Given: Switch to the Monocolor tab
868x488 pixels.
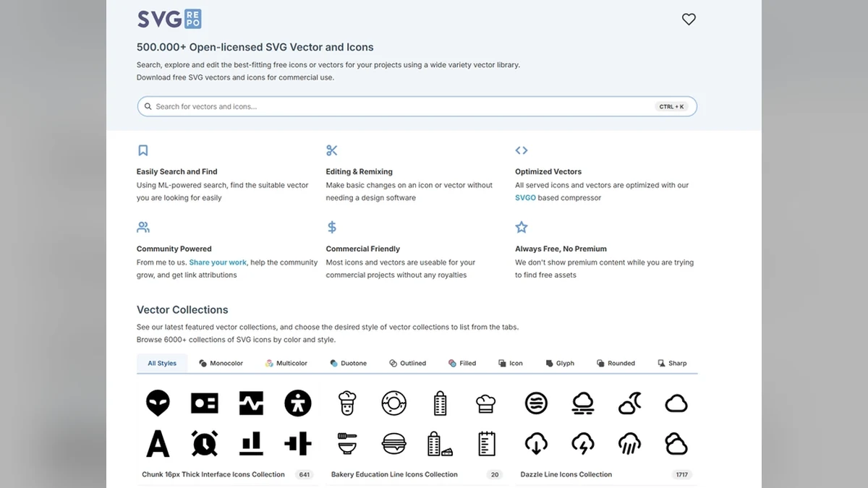Looking at the screenshot, I should point(221,363).
